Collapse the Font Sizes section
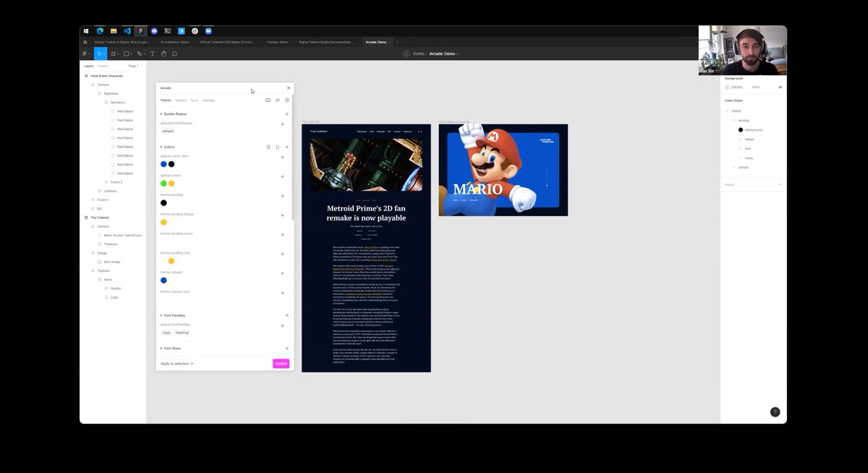Image resolution: width=868 pixels, height=473 pixels. pyautogui.click(x=161, y=349)
